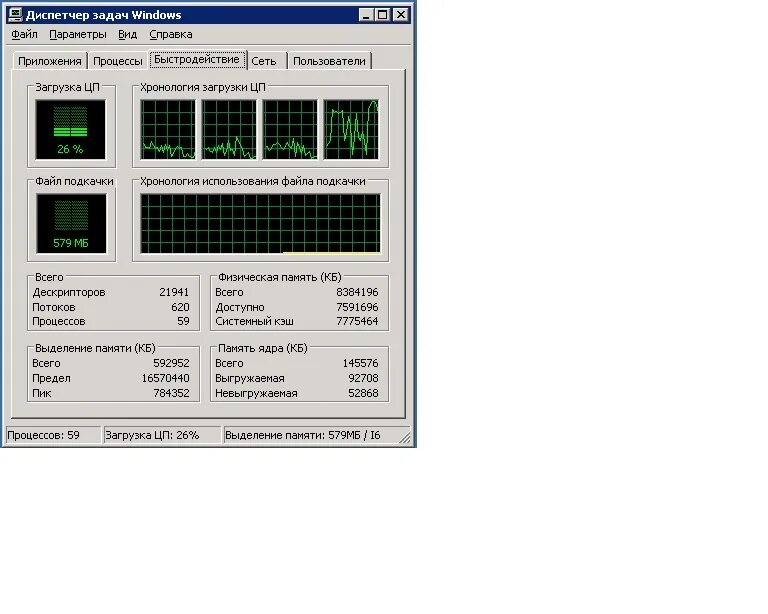The image size is (768, 614).
Task: Minimize the Диспетчер задач window
Action: point(365,15)
